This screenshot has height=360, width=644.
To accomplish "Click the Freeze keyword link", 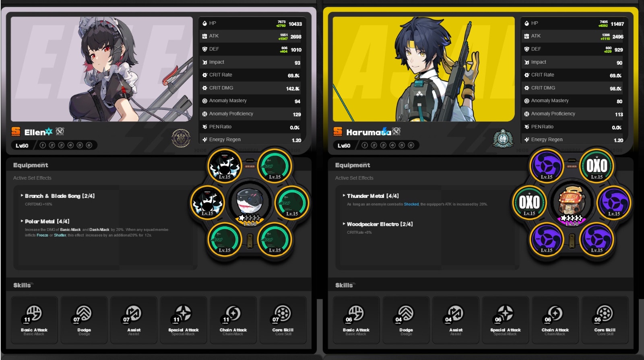I will click(x=42, y=235).
